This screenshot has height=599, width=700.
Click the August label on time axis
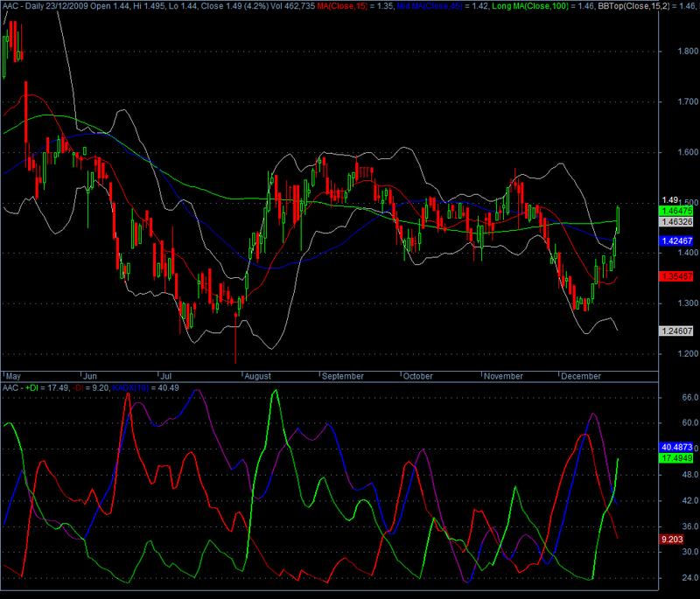[257, 376]
